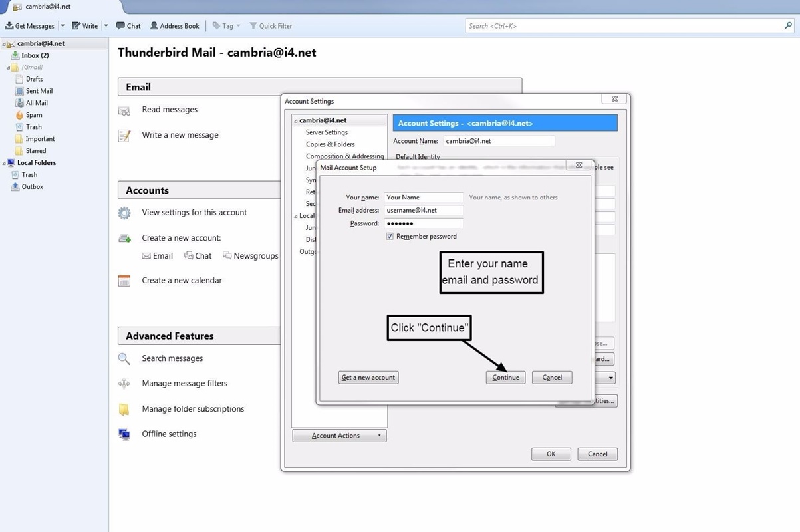Image resolution: width=800 pixels, height=532 pixels.
Task: Toggle the Quick Filter toolbar button
Action: pyautogui.click(x=271, y=26)
